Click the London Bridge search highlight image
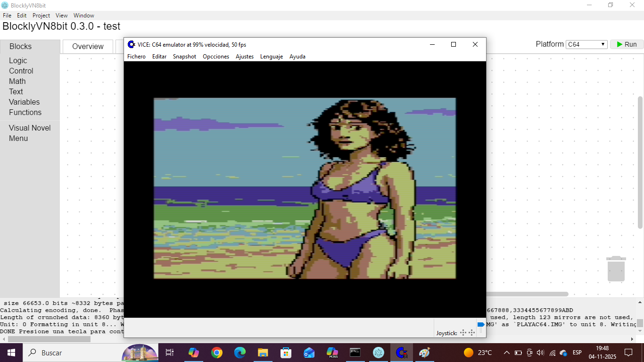Viewport: 644px width, 362px height. point(140,353)
